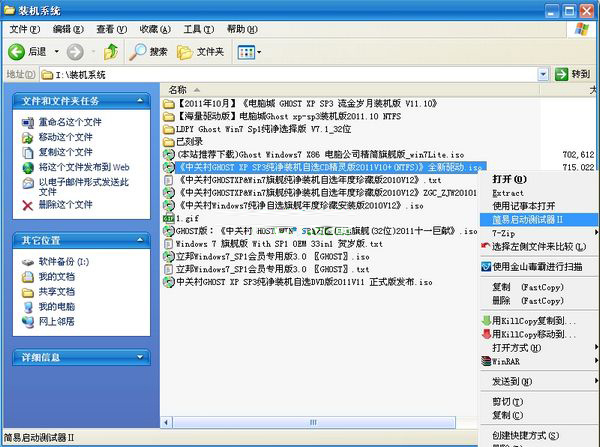Open the 工具(T) menu
This screenshot has height=447, width=600.
click(x=199, y=29)
